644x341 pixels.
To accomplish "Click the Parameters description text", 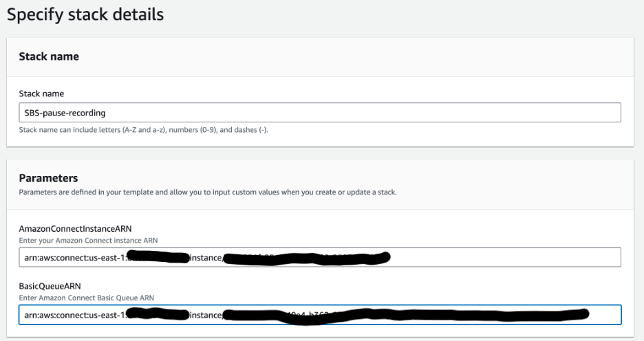I will (208, 192).
